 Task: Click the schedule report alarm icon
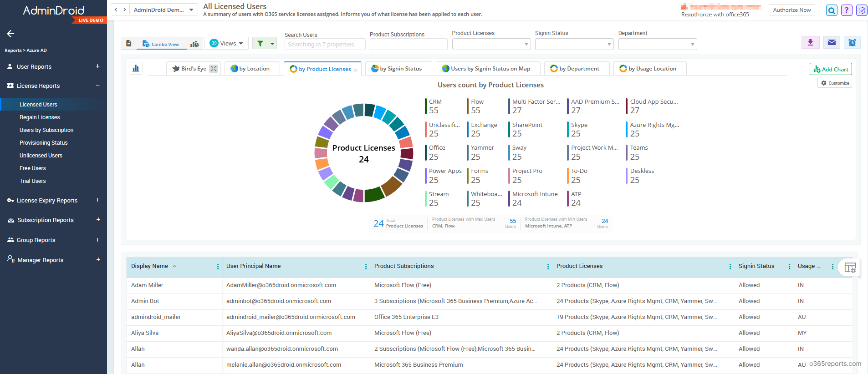(x=852, y=42)
